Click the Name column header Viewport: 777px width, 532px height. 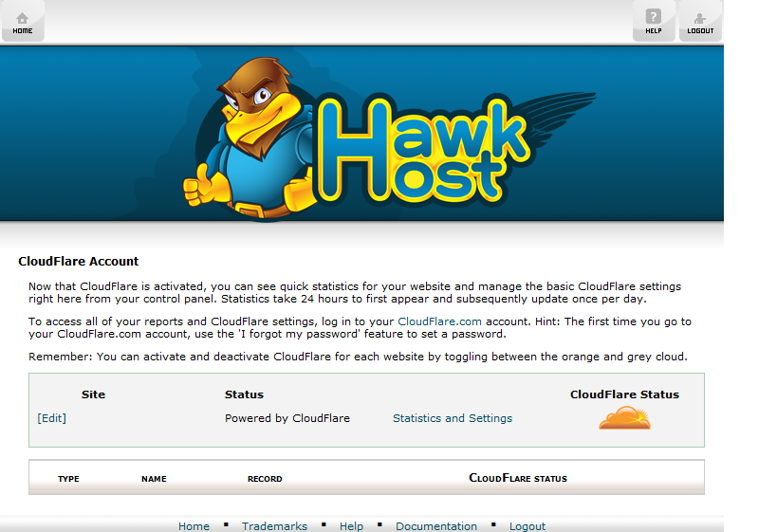154,479
